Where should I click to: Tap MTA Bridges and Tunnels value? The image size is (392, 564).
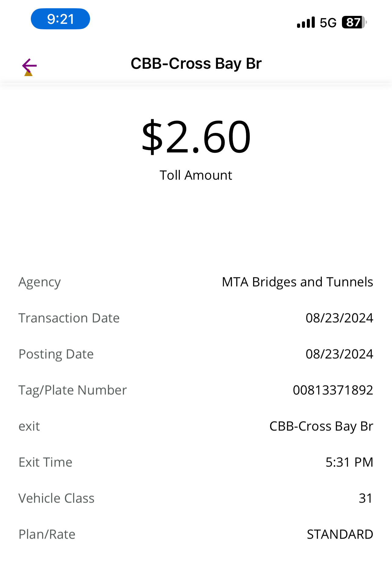pyautogui.click(x=297, y=282)
